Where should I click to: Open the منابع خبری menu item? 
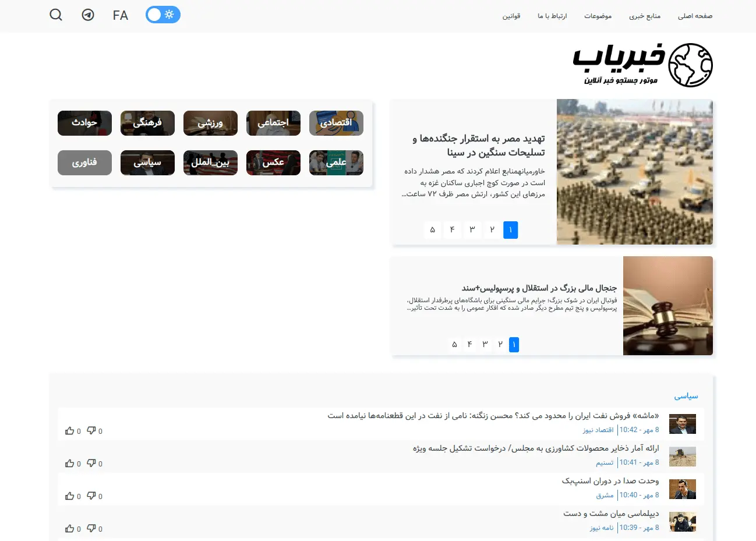click(x=645, y=16)
